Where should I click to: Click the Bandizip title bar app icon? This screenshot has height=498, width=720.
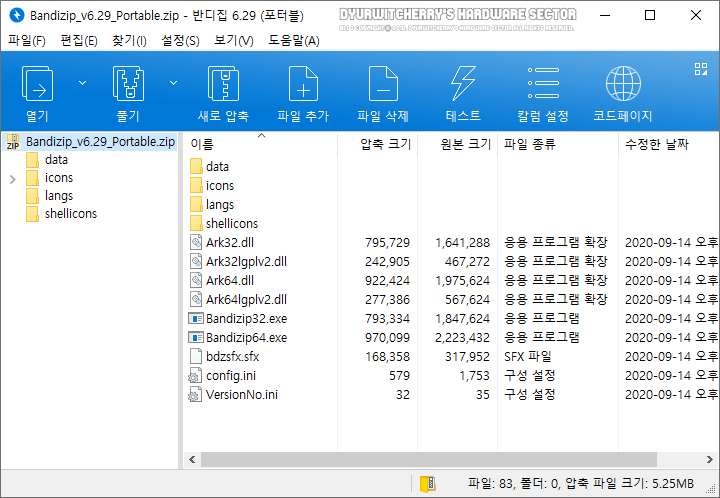(17, 15)
